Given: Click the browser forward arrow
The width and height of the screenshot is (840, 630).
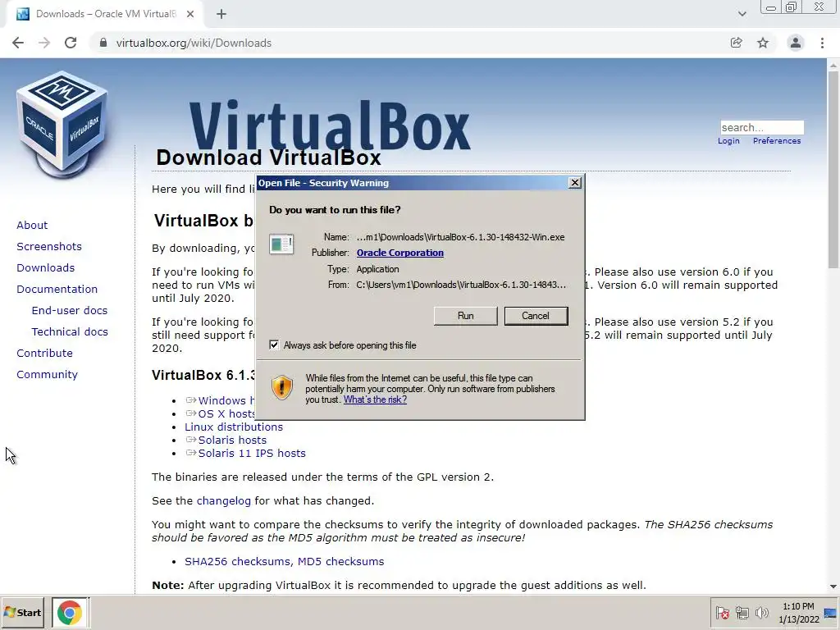Looking at the screenshot, I should click(x=44, y=43).
